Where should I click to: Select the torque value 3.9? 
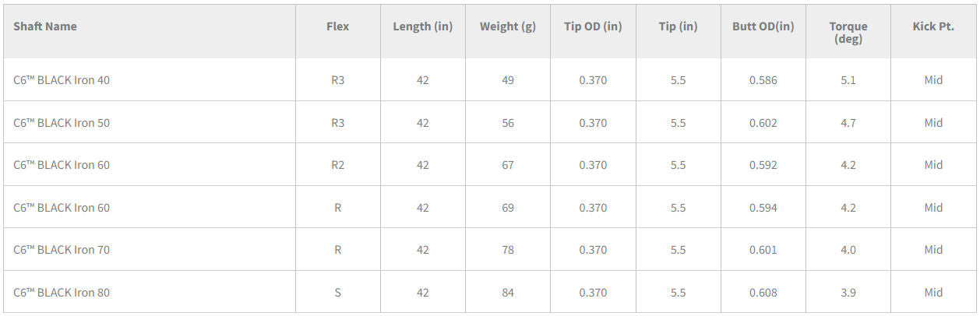click(848, 293)
